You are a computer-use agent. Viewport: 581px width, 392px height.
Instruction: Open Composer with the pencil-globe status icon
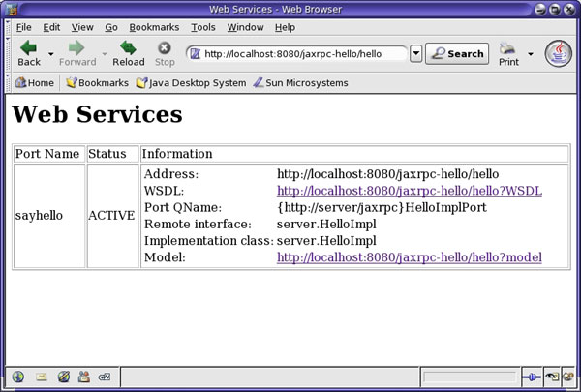(x=63, y=377)
